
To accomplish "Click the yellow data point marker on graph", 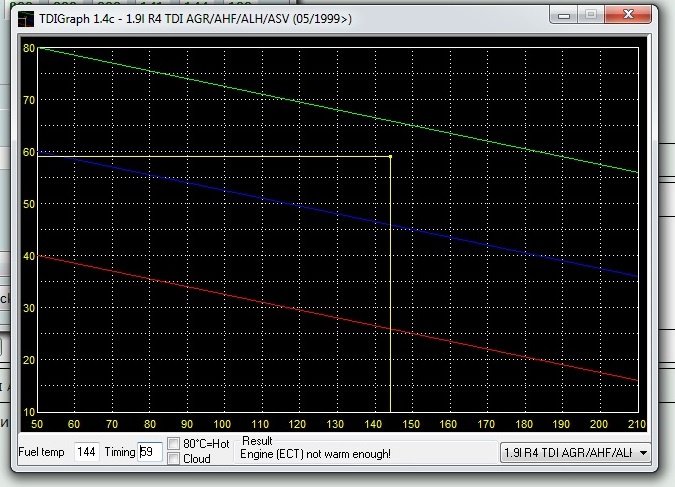I will tap(390, 156).
